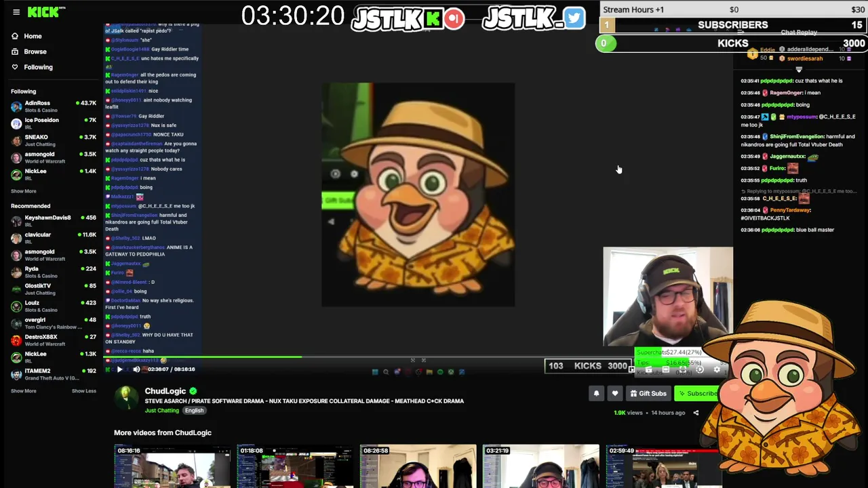The height and width of the screenshot is (488, 868).
Task: Play the video with play button
Action: (x=119, y=369)
